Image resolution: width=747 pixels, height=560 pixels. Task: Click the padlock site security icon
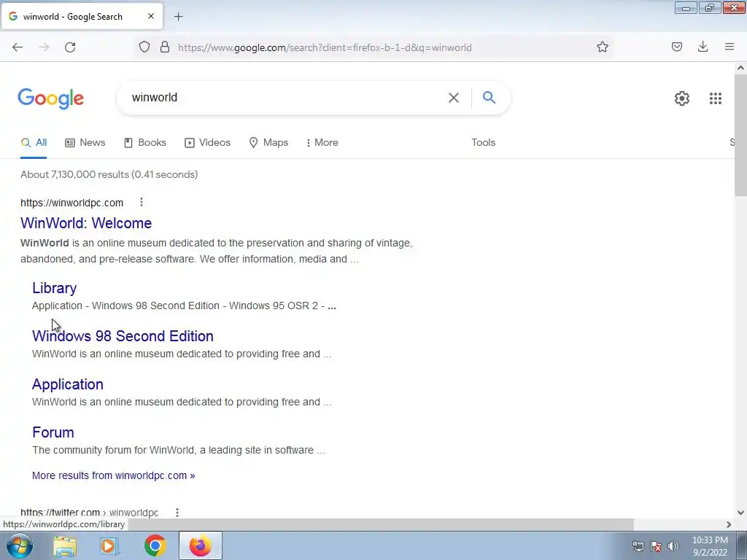[x=165, y=47]
